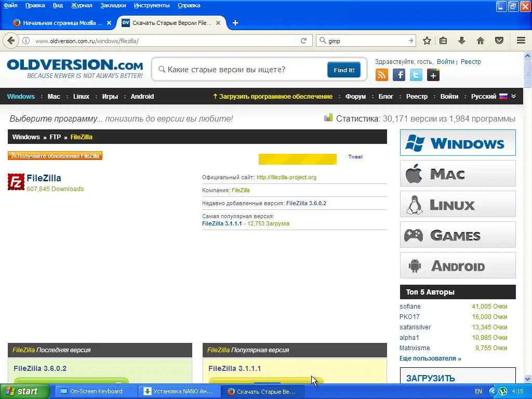Expand the language dropdown chevron
This screenshot has height=399, width=532.
[x=513, y=96]
